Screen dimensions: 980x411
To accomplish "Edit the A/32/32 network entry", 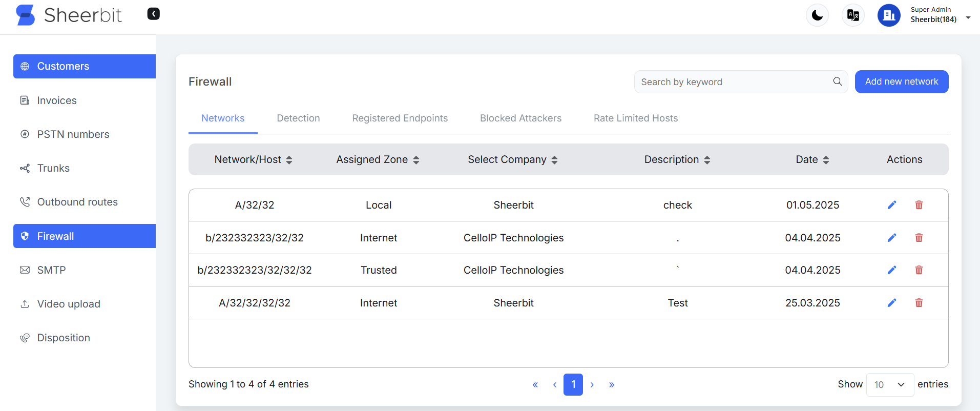I will pyautogui.click(x=891, y=205).
